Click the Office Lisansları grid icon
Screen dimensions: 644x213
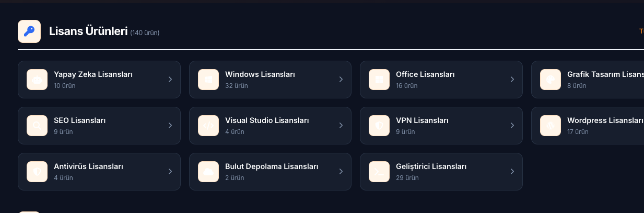coord(379,80)
